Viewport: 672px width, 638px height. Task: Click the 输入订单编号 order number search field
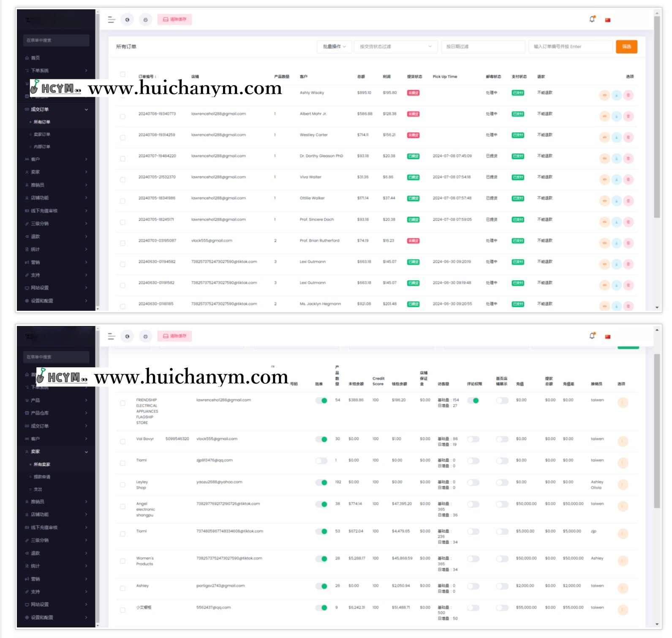click(570, 46)
